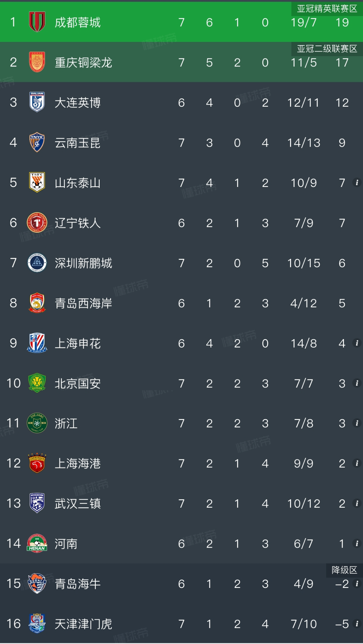Click the Chengdu Rongcheng (成都蓉城) club crest

[x=37, y=22]
